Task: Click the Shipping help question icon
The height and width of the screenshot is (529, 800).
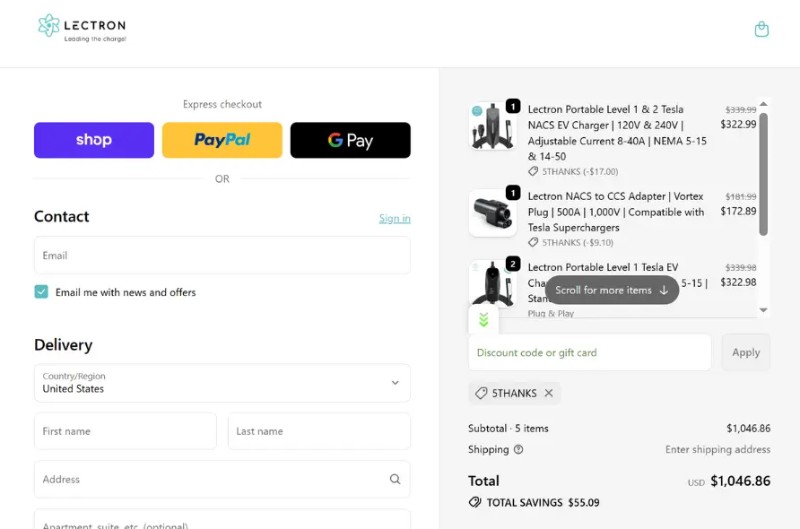Action: point(518,449)
